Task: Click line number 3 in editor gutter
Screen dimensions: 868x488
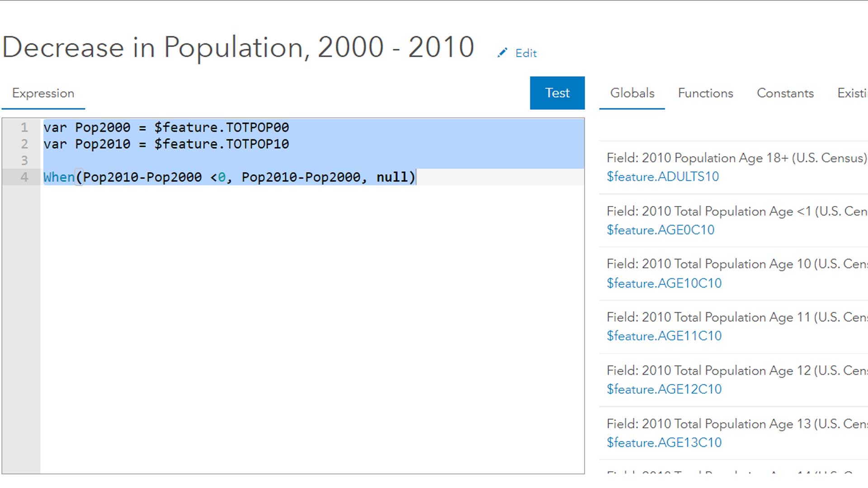Action: tap(24, 160)
